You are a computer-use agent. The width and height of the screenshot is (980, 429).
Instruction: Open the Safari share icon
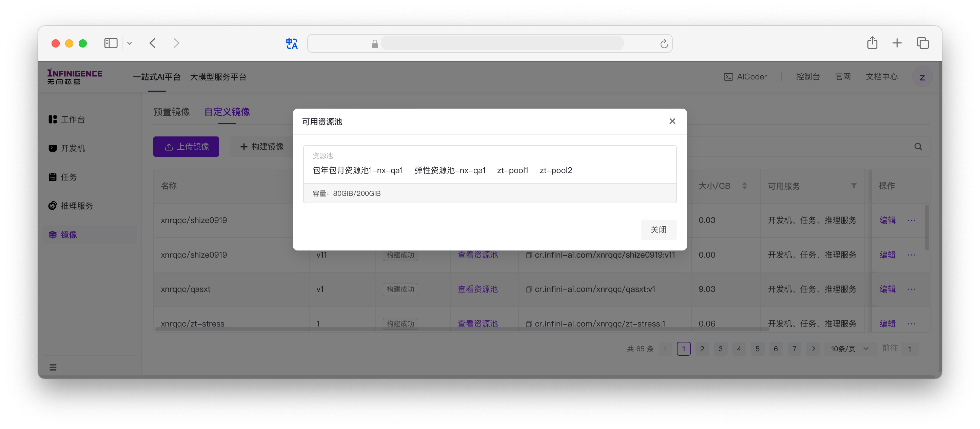[x=872, y=43]
